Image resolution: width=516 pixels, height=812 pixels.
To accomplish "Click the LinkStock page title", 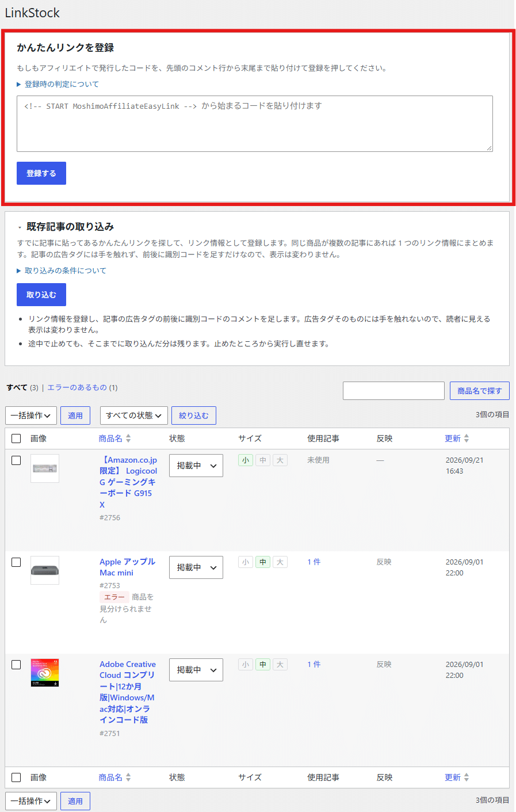I will coord(32,13).
